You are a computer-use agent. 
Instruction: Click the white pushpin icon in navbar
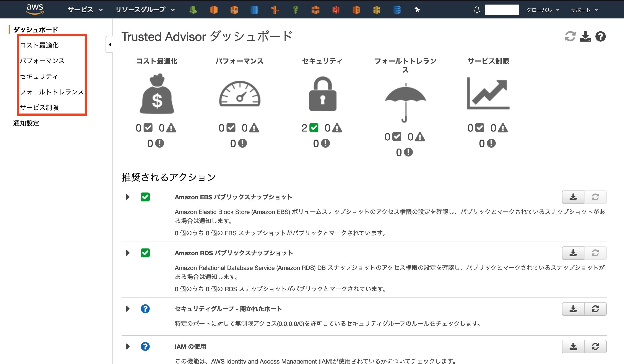[x=417, y=10]
